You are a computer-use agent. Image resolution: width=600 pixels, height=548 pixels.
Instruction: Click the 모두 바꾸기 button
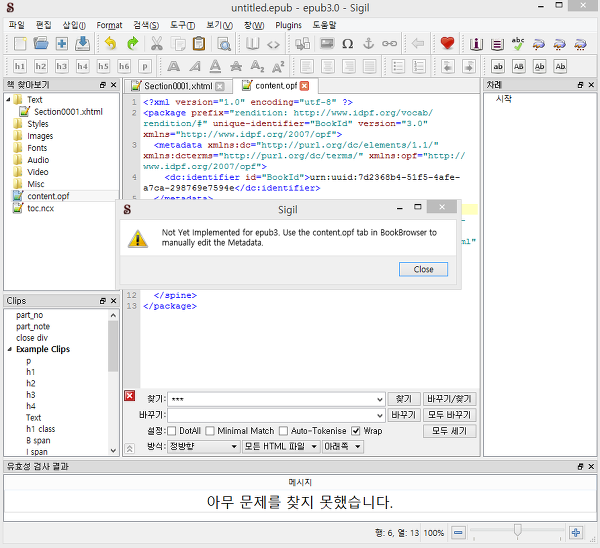[x=449, y=415]
